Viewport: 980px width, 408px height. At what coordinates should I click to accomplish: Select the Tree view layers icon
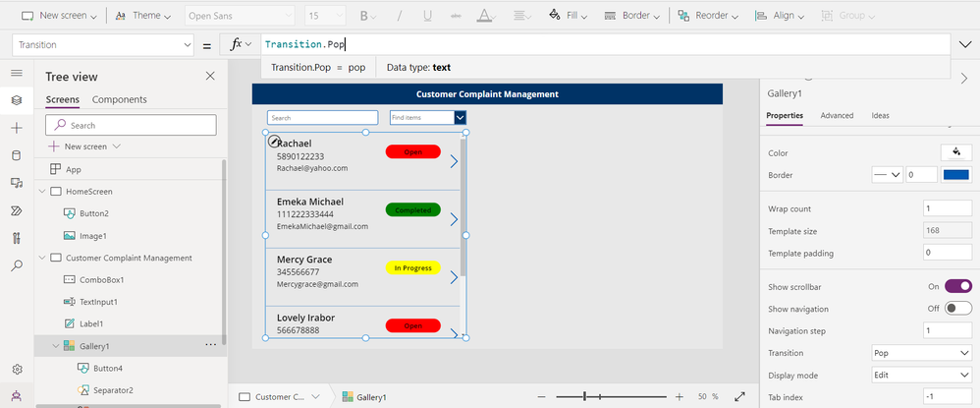pyautogui.click(x=17, y=100)
